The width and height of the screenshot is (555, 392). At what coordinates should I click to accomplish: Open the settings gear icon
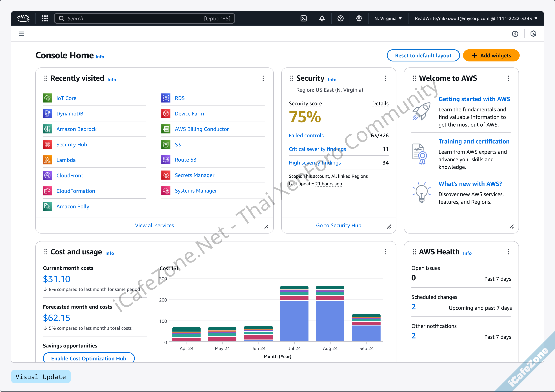pos(359,18)
